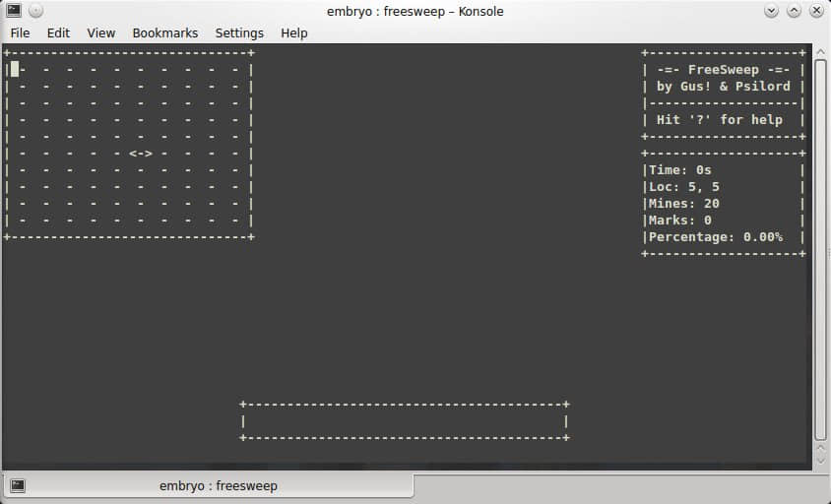The image size is (831, 504).
Task: Click the empty message box at bottom
Action: tap(404, 421)
